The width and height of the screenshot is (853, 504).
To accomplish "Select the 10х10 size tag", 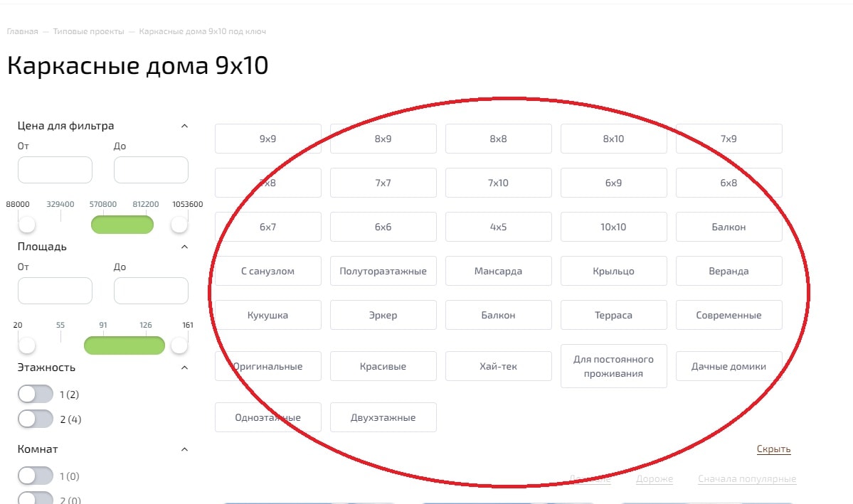I will coord(613,227).
